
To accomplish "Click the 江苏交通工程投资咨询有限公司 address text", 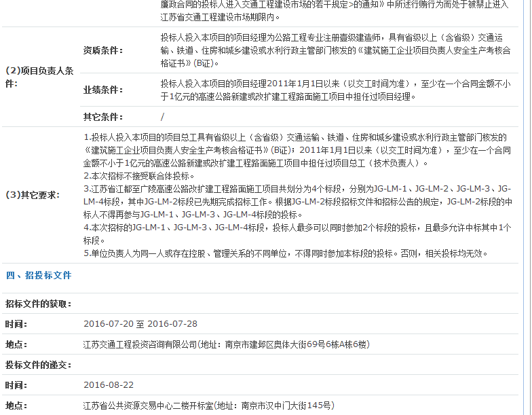I will point(227,344).
